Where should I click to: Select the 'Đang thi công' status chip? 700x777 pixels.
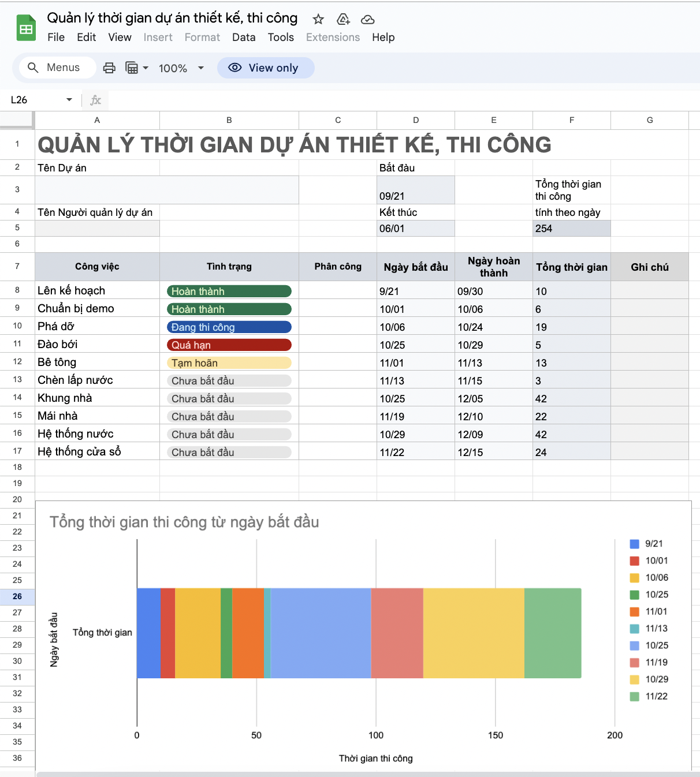pos(229,327)
